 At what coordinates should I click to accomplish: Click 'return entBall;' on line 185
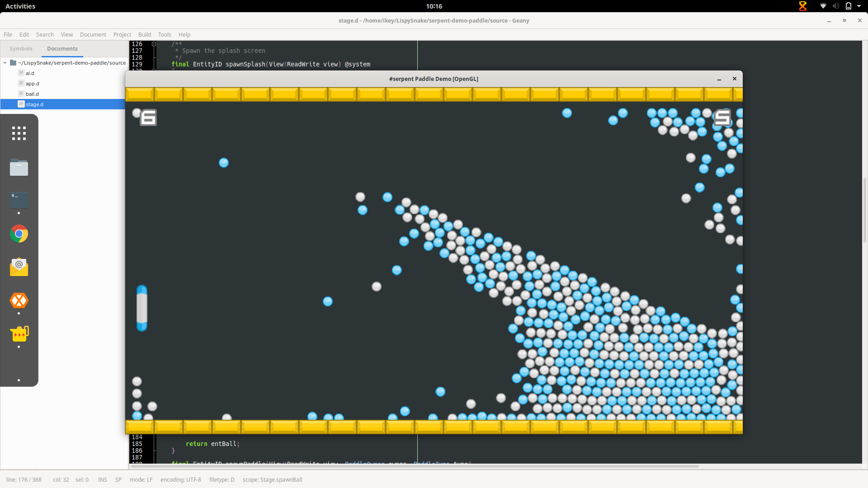coord(212,444)
